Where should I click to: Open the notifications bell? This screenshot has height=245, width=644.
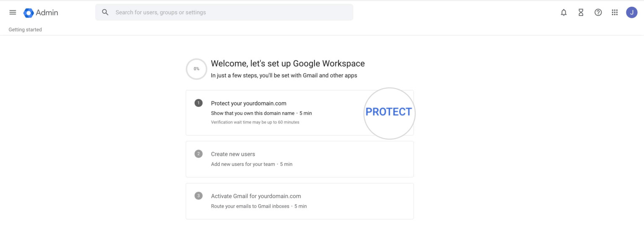coord(563,13)
